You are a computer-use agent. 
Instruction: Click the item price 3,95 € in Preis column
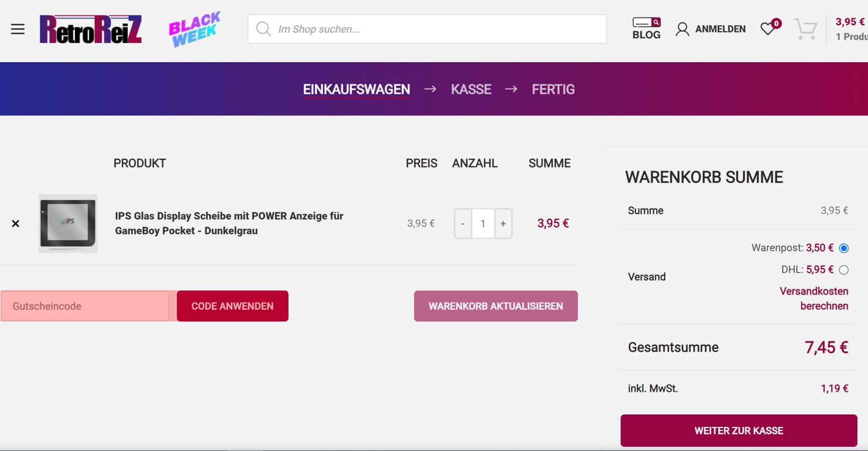(421, 223)
